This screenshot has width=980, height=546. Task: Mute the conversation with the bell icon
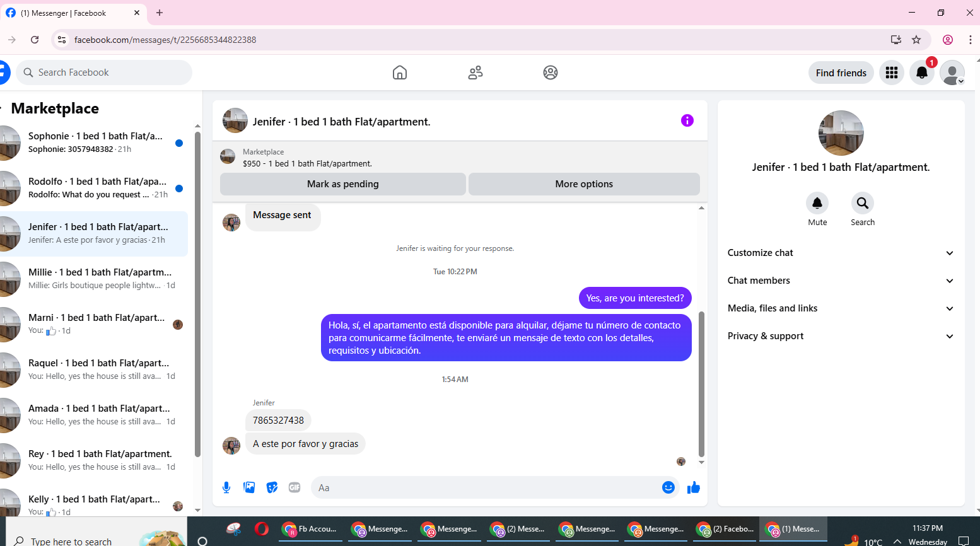tap(817, 203)
